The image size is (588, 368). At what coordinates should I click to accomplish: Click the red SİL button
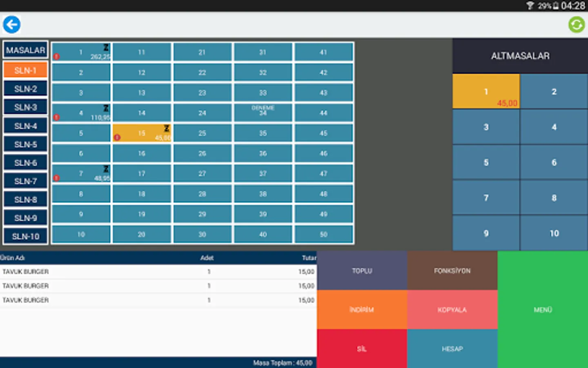point(362,349)
